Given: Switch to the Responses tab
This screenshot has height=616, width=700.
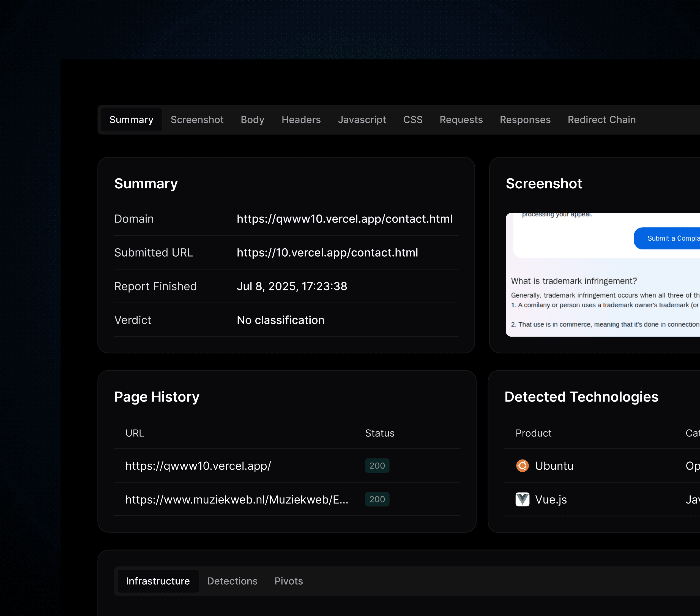Looking at the screenshot, I should [x=525, y=119].
